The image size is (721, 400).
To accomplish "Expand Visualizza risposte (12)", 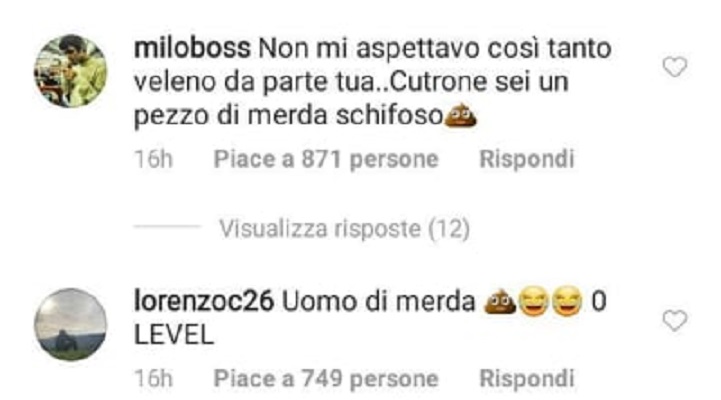I will (344, 229).
